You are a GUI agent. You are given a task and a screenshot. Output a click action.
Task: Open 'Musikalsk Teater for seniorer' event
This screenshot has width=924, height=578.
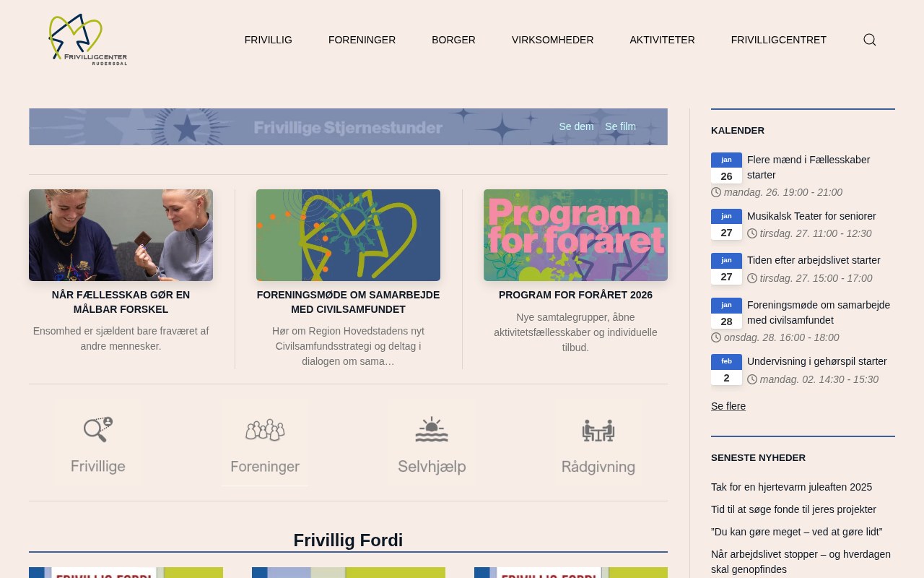(x=811, y=216)
